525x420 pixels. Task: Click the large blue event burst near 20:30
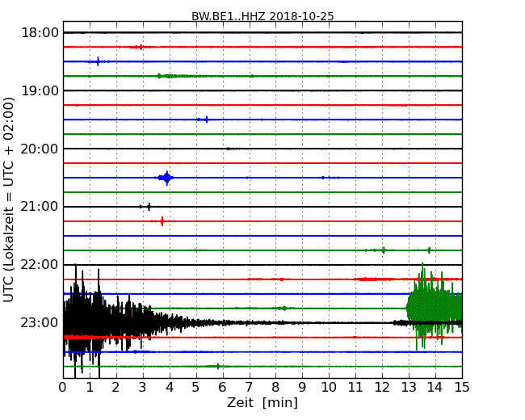pos(166,178)
